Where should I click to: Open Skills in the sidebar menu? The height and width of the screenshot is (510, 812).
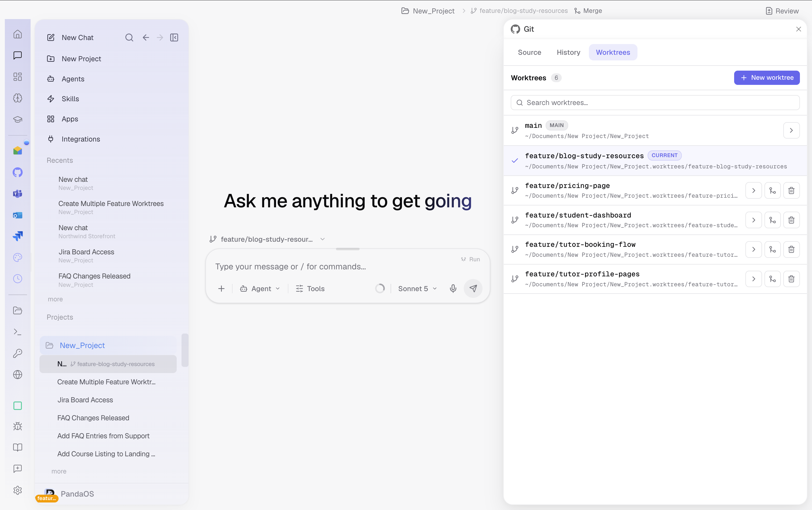pos(70,99)
